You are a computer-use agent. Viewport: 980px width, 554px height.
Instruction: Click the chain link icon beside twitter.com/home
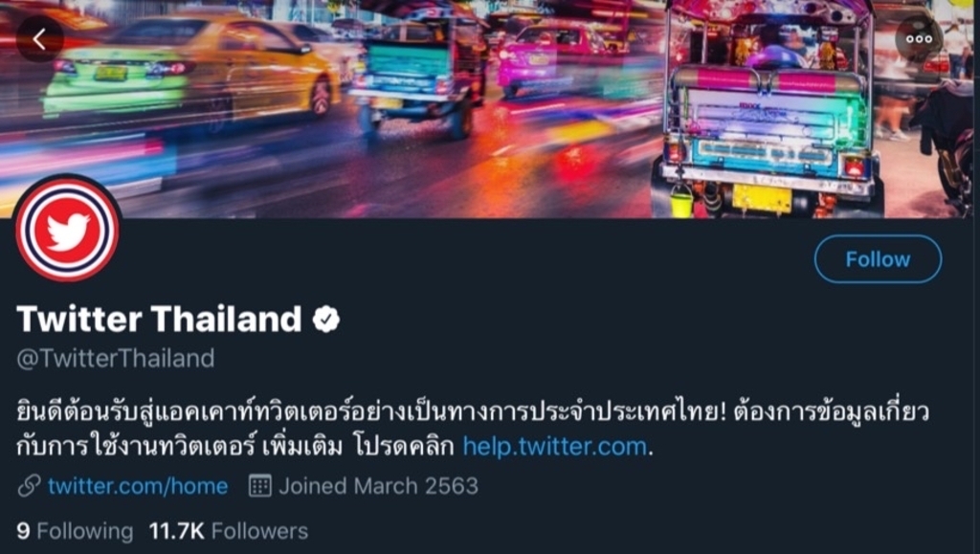[x=29, y=486]
